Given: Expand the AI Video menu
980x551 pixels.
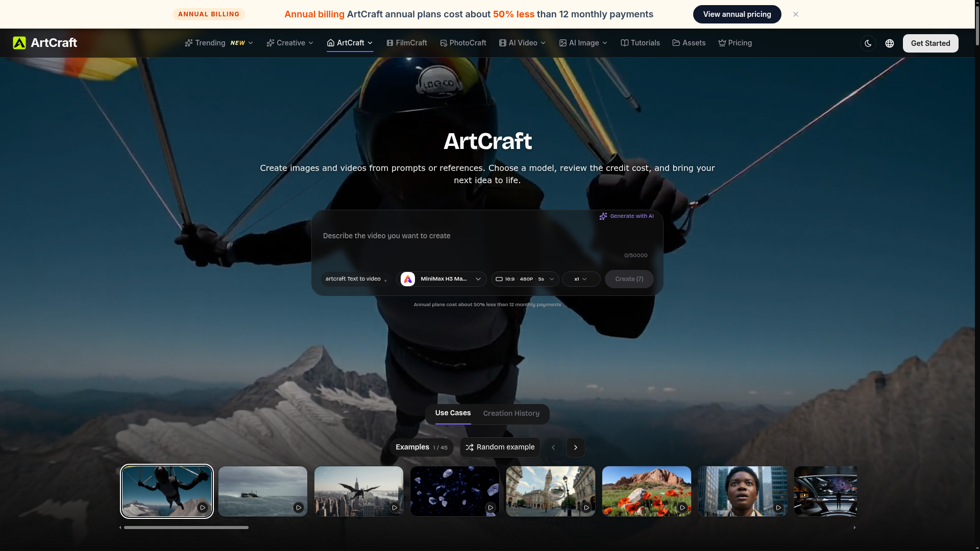Looking at the screenshot, I should [523, 43].
